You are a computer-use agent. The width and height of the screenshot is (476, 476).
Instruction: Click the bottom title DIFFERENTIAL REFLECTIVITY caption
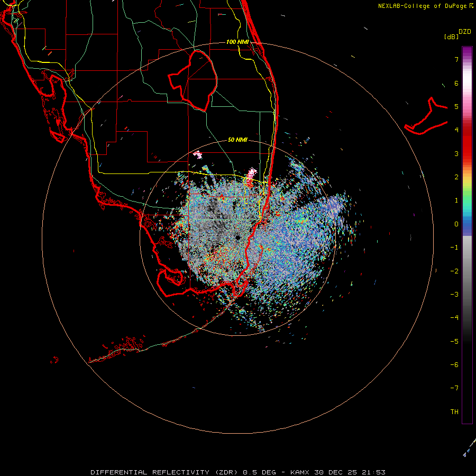(x=237, y=472)
